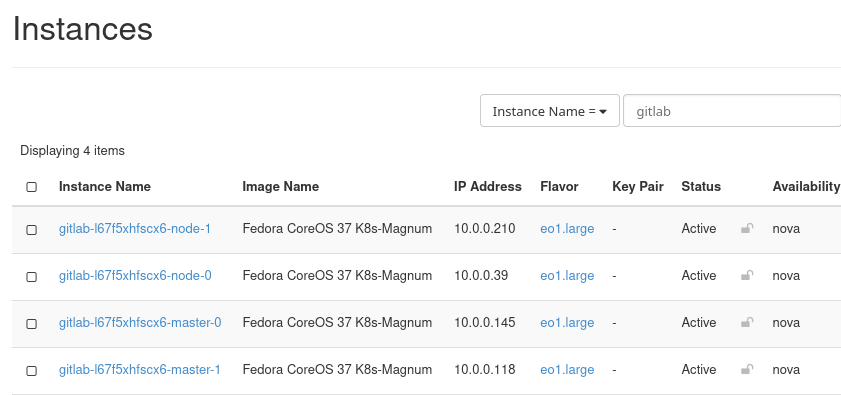The width and height of the screenshot is (841, 395).
Task: Click the filter field containing gitlab
Action: click(x=732, y=111)
